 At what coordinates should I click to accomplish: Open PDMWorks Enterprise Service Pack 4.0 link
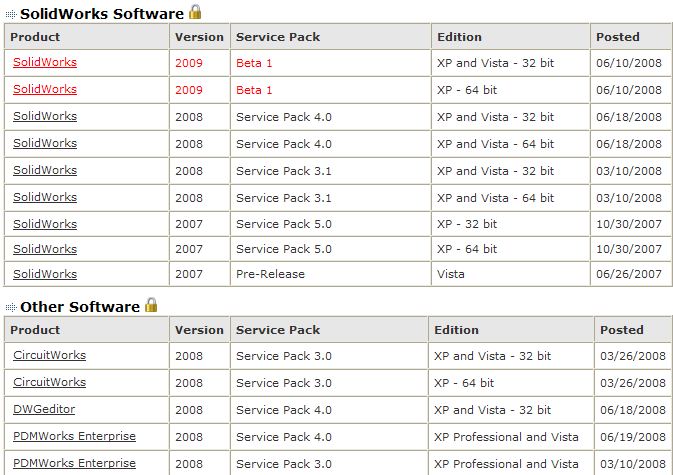75,436
